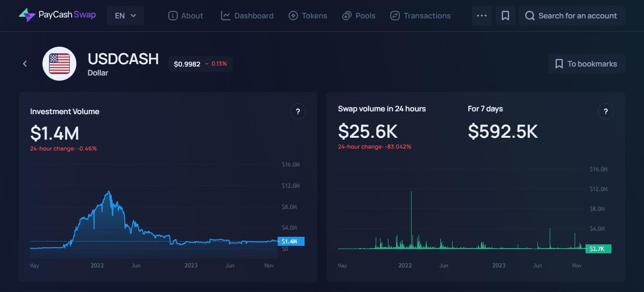This screenshot has height=292, width=644.
Task: Click the USDCASH US flag token icon
Action: [59, 64]
